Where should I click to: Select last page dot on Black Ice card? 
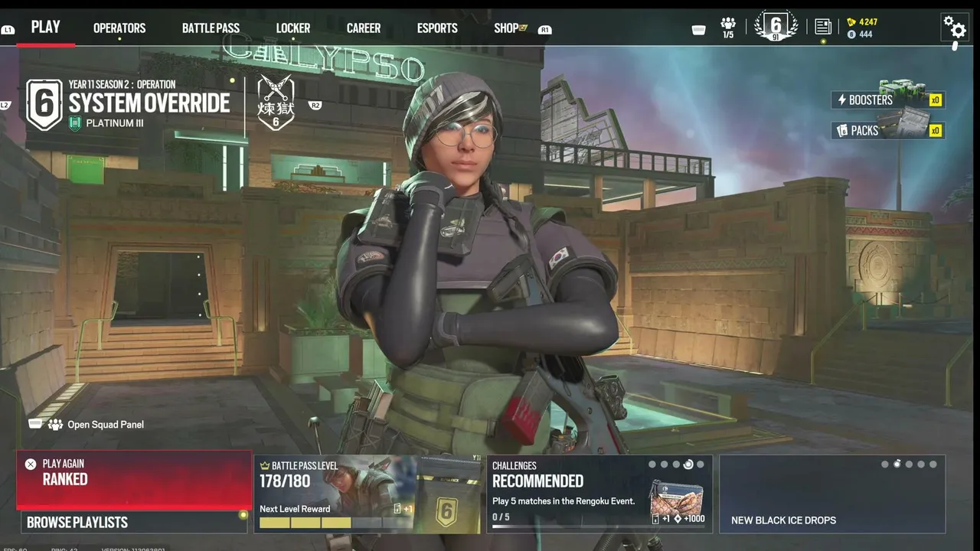pos(933,465)
